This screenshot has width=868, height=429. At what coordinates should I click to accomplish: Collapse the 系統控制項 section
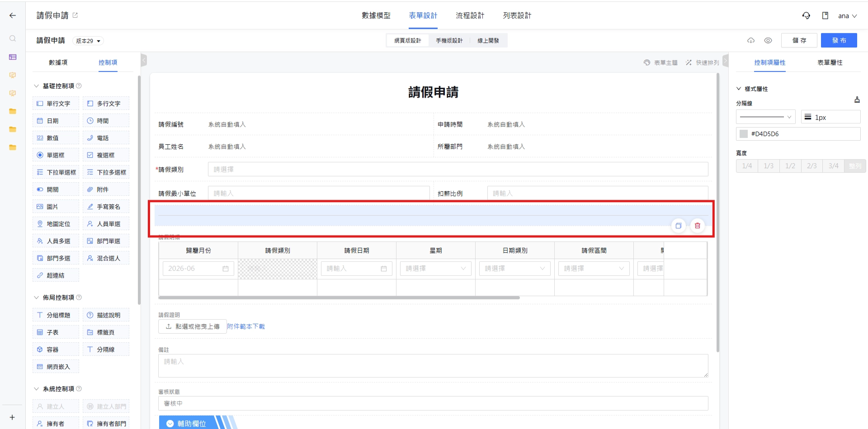coord(37,389)
